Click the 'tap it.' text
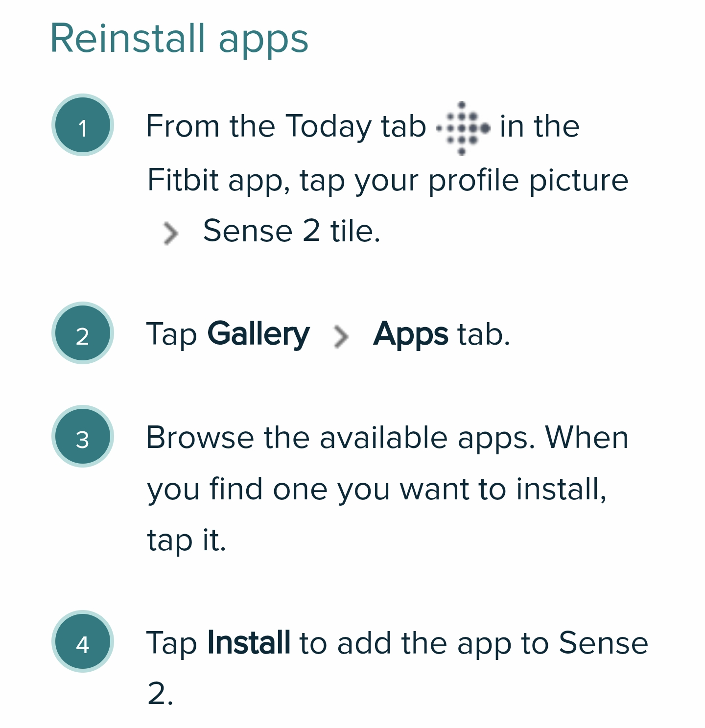The height and width of the screenshot is (728, 705). pos(187,540)
